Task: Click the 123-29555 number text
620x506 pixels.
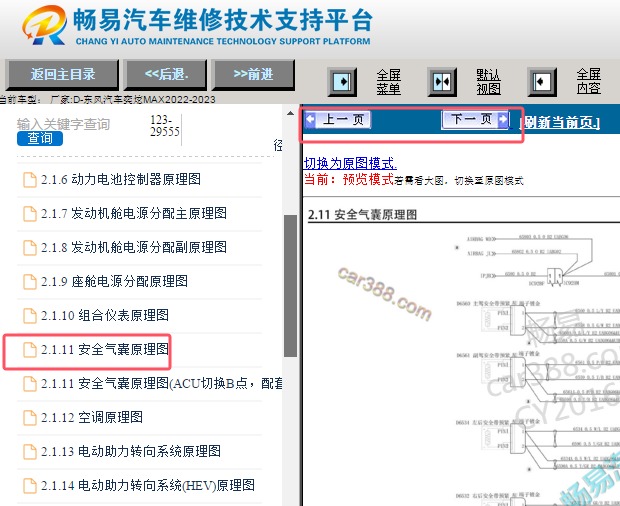Action: pyautogui.click(x=164, y=126)
